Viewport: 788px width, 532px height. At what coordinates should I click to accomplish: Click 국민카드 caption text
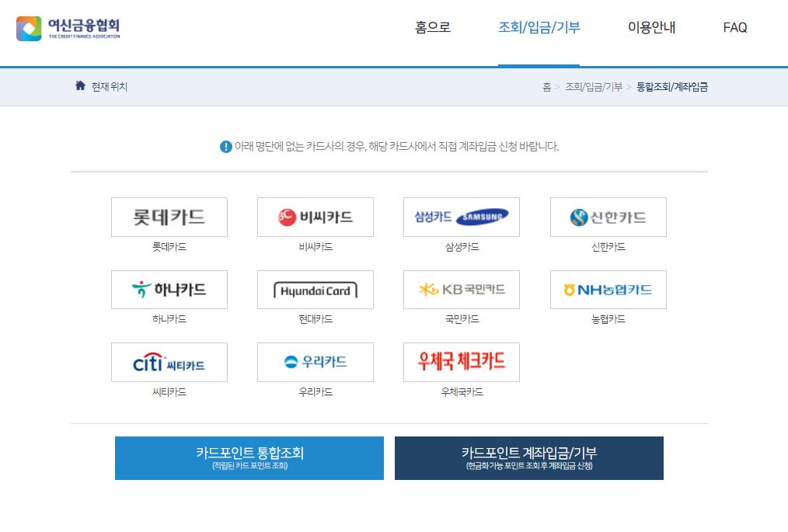point(462,319)
